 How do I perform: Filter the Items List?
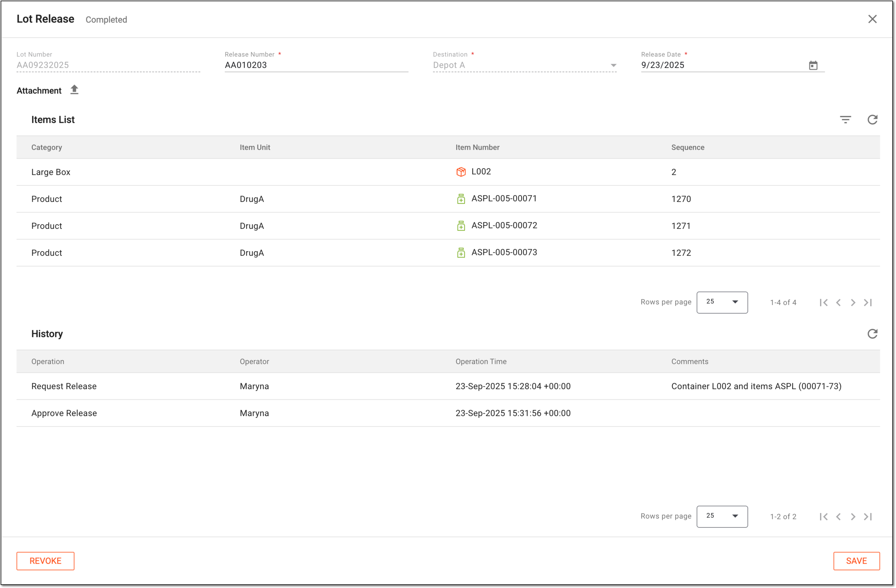click(845, 120)
